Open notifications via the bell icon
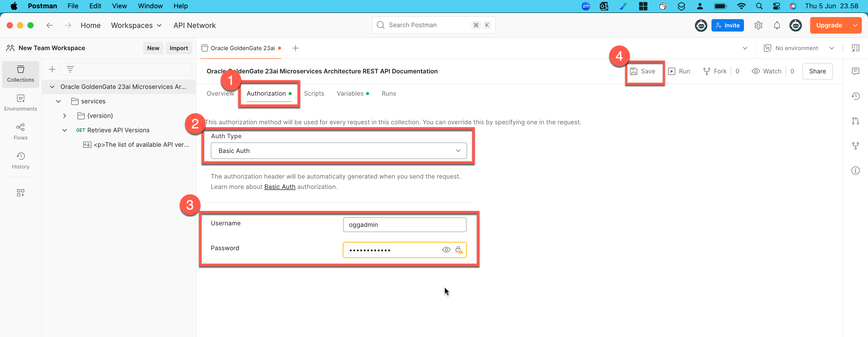This screenshot has height=337, width=868. (777, 25)
